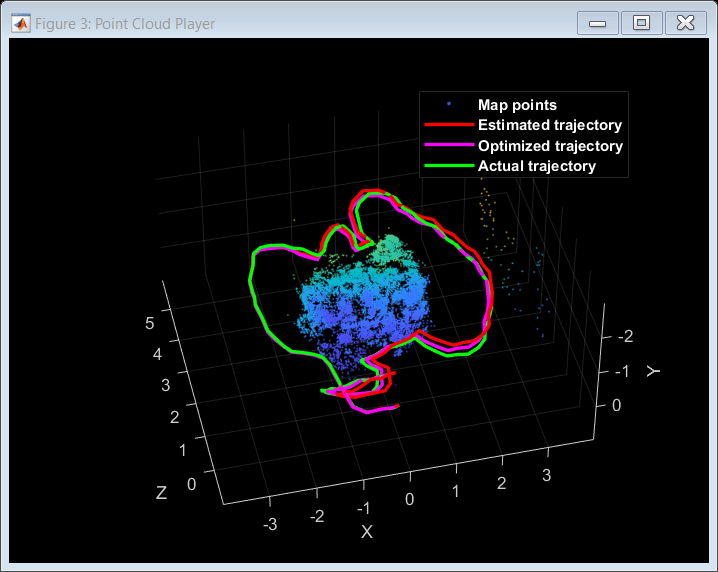718x572 pixels.
Task: Click the X axis tick label -2
Action: (x=317, y=516)
